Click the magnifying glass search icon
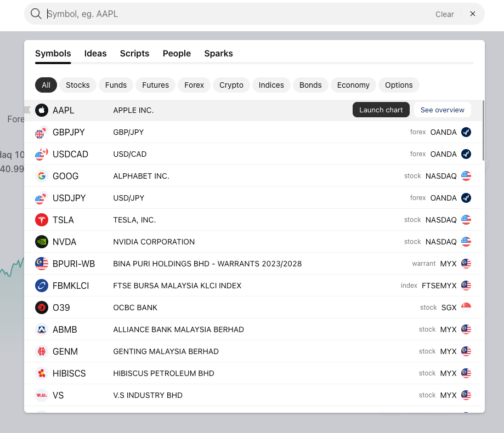Viewport: 504px width, 433px height. [x=36, y=14]
